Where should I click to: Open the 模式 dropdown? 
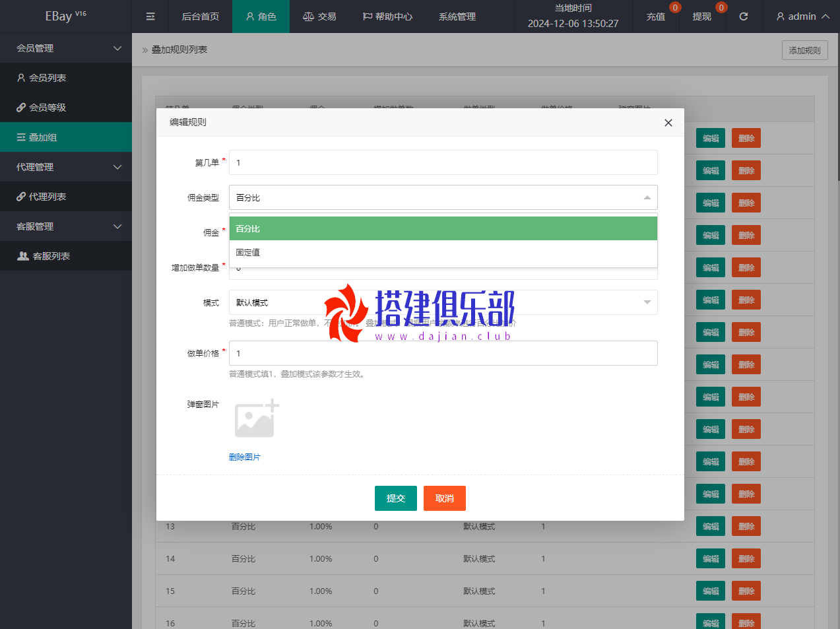tap(443, 302)
